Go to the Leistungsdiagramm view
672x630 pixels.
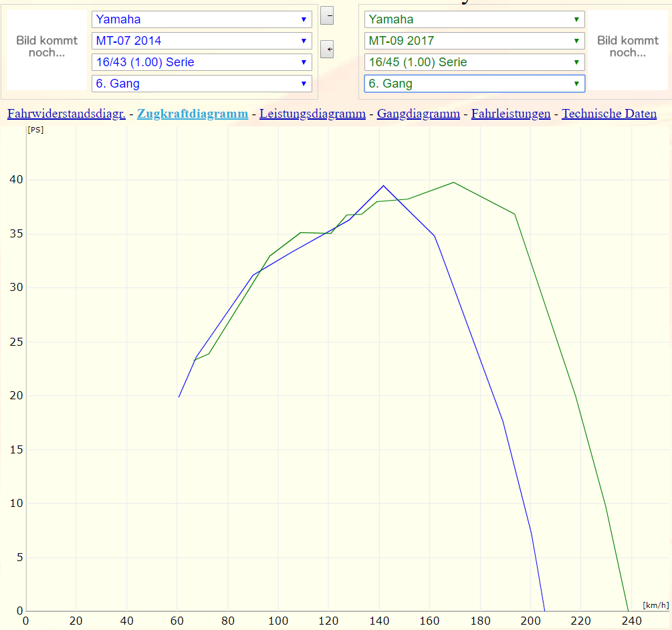312,114
